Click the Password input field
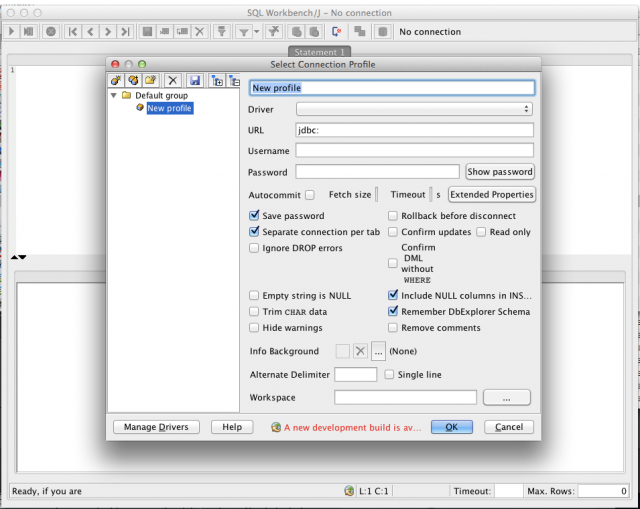 378,171
